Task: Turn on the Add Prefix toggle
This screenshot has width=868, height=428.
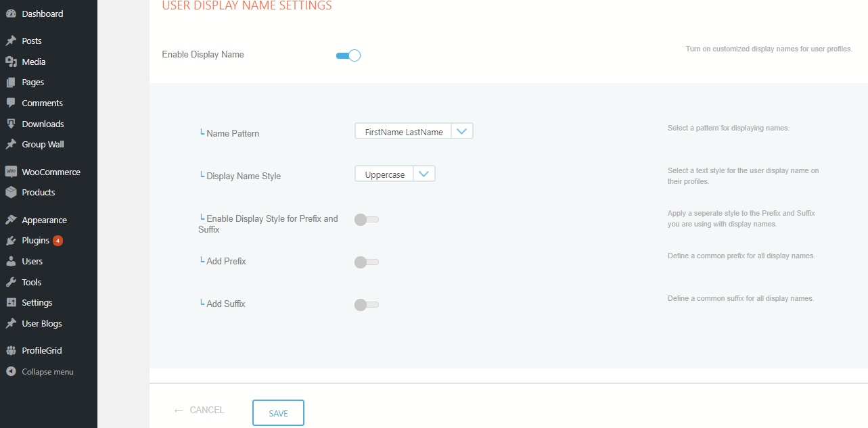Action: 366,262
